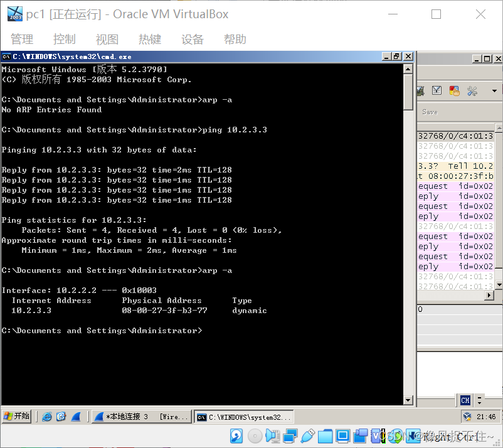Screen dimensions: 503x448
Task: Launch Internet Explorer from quick launch
Action: [47, 417]
